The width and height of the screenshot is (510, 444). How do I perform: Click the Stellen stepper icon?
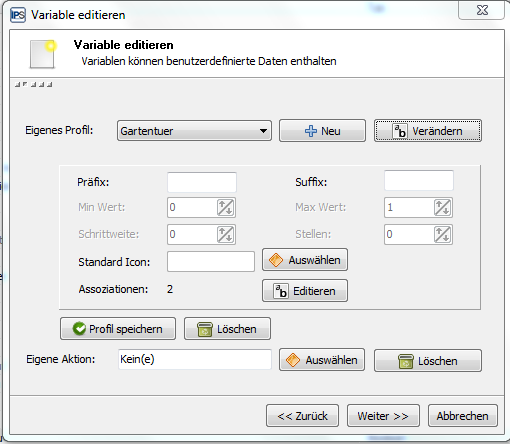pyautogui.click(x=443, y=234)
